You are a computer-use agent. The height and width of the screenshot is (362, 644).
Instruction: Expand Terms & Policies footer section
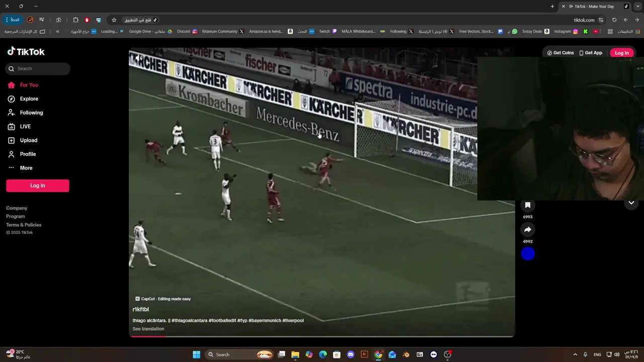pos(24,225)
